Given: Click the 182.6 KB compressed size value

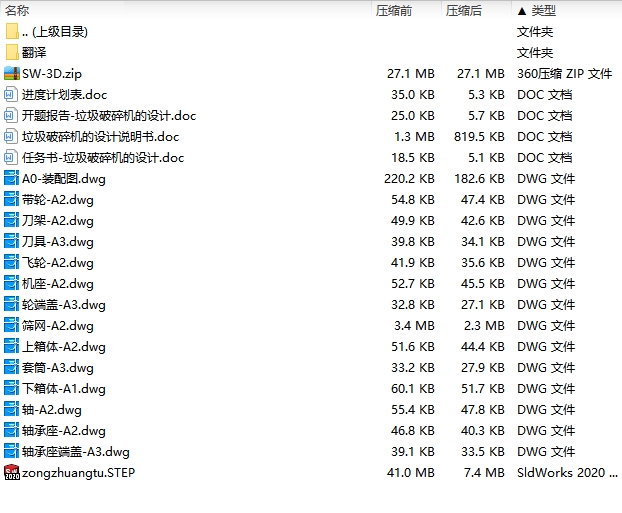Looking at the screenshot, I should [479, 179].
